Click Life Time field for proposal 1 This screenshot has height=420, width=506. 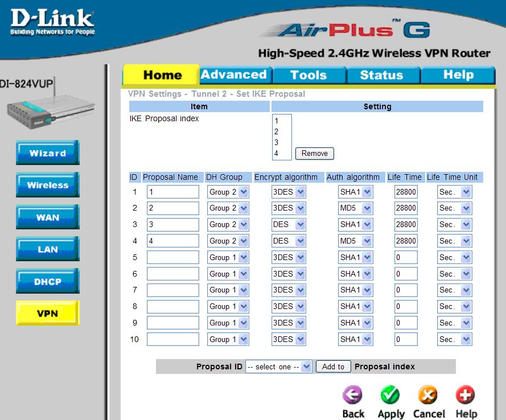[406, 192]
